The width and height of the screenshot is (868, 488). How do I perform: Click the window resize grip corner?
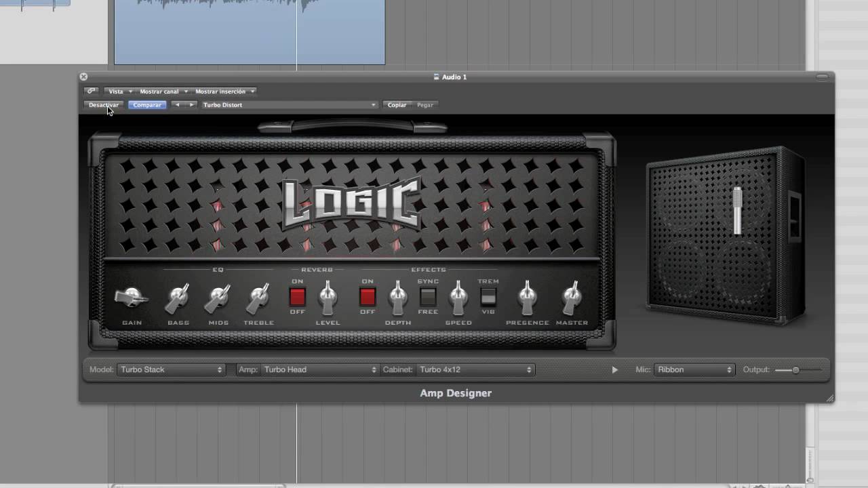point(829,398)
